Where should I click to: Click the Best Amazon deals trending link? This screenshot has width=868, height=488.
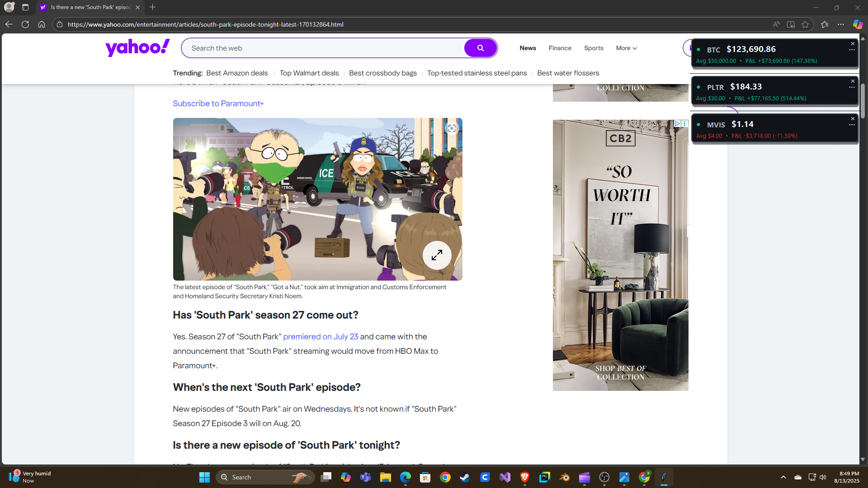coord(237,73)
